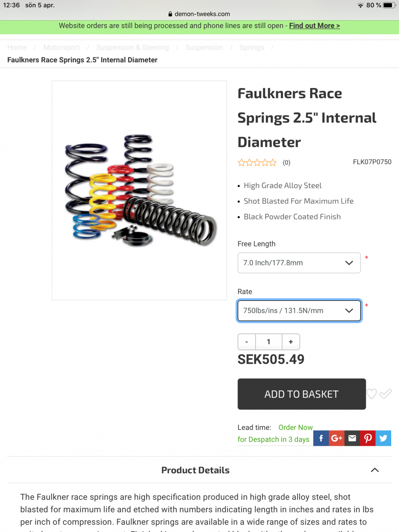399x532 pixels.
Task: Share product on Facebook icon
Action: coord(321,438)
